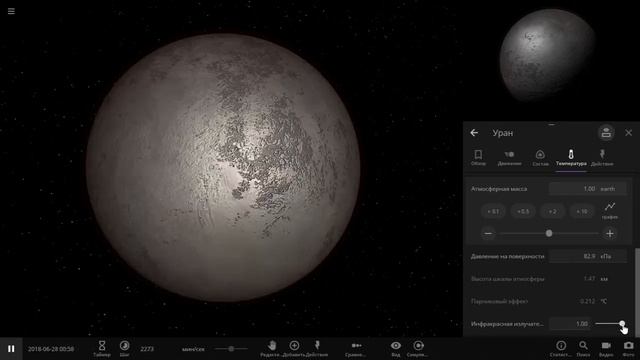Switch to the Обзор tab

pos(478,158)
